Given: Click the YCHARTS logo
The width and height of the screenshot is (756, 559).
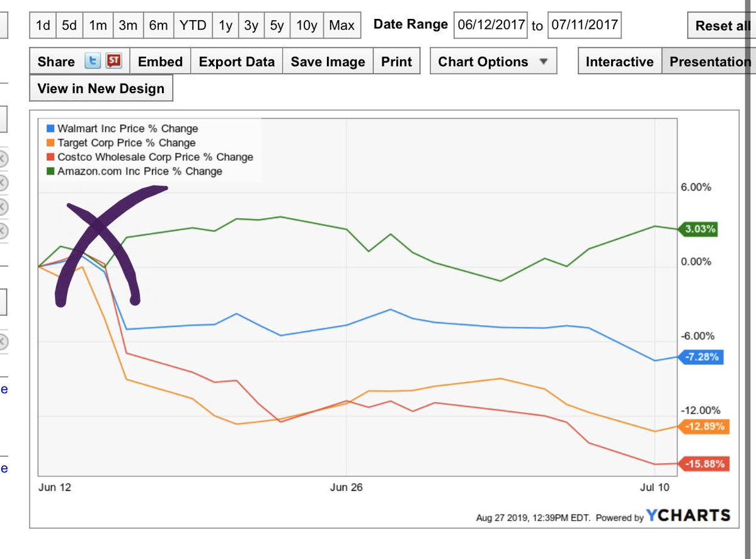Looking at the screenshot, I should pyautogui.click(x=688, y=516).
